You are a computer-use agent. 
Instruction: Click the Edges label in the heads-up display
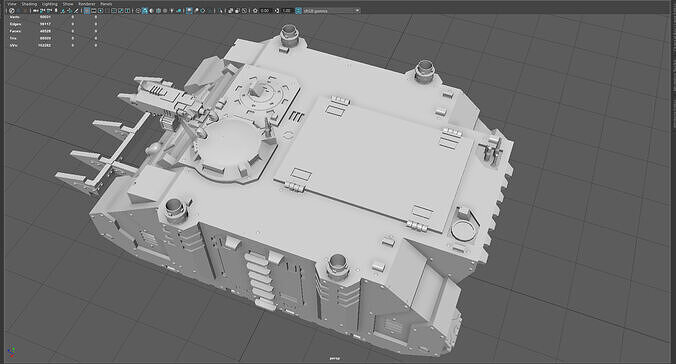click(x=15, y=24)
